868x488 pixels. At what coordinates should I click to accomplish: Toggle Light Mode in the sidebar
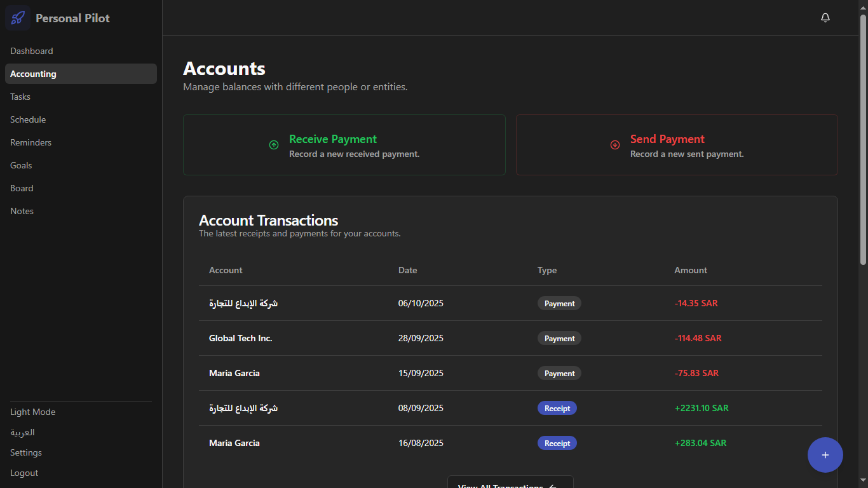coord(33,412)
